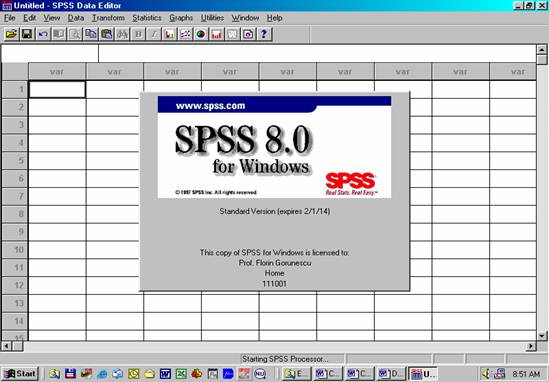Screen dimensions: 549x382
Task: Click the pie chart toolbar icon
Action: (x=201, y=34)
